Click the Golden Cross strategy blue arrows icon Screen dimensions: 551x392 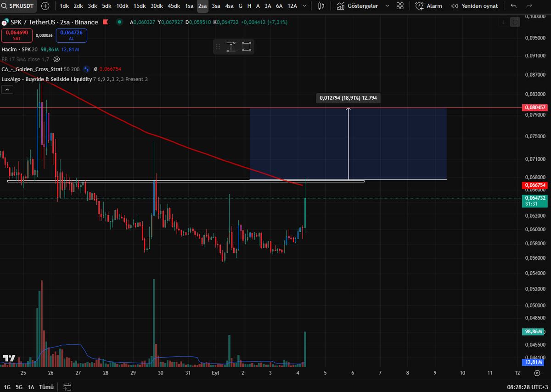pos(86,69)
